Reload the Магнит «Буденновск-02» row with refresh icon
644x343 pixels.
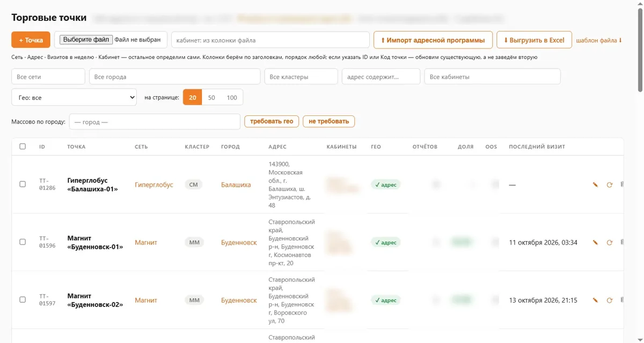tap(610, 301)
